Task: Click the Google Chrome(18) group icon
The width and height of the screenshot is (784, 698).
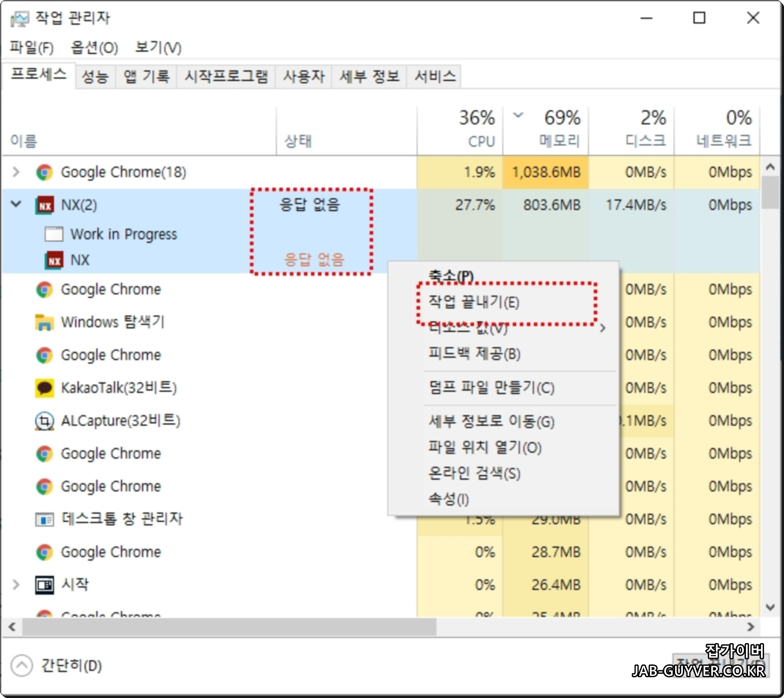Action: point(44,172)
